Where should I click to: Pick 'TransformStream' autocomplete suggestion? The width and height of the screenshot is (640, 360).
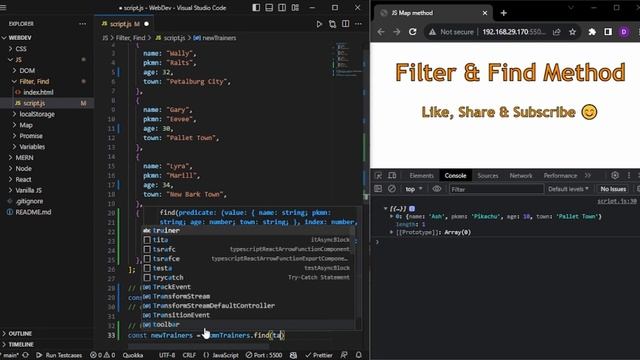coord(248,296)
